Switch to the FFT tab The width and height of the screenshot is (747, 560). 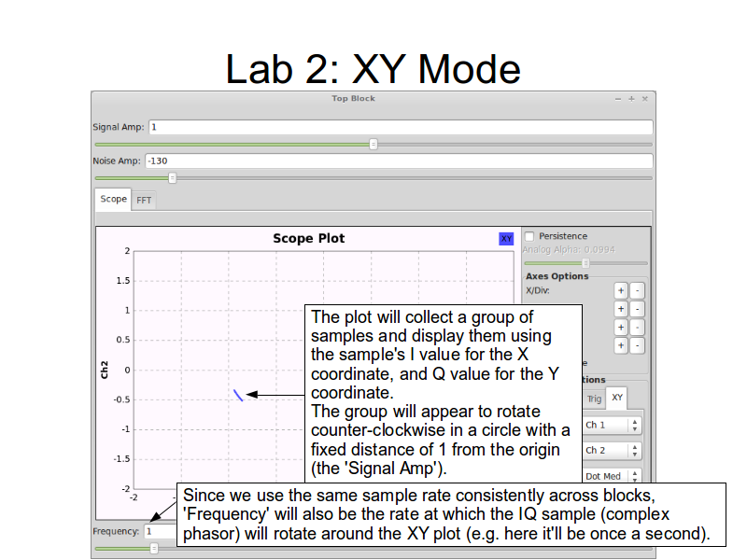point(144,200)
